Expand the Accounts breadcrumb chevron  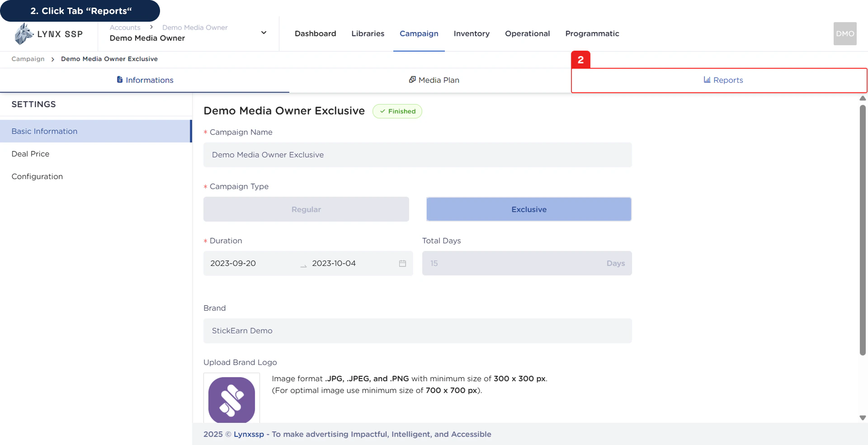click(151, 27)
